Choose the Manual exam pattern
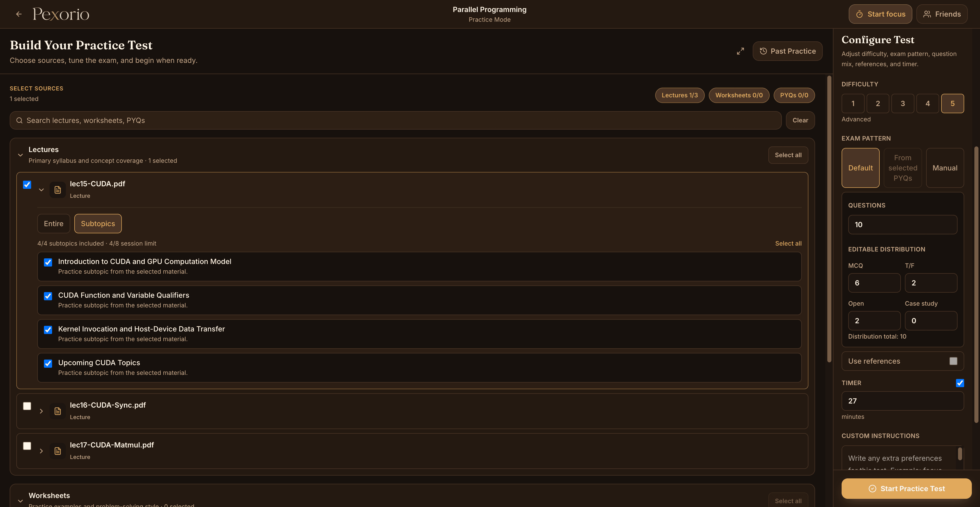The width and height of the screenshot is (980, 507). (x=945, y=168)
